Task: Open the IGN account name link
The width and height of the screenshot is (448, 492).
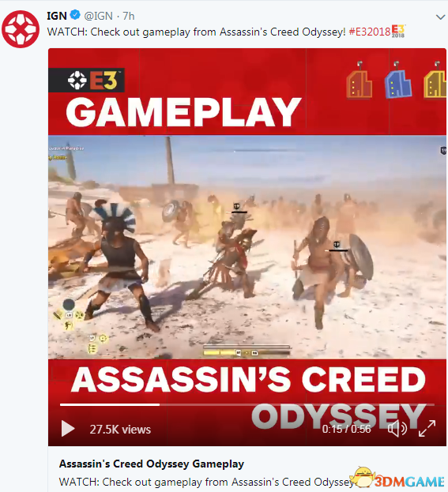Action: click(x=57, y=16)
